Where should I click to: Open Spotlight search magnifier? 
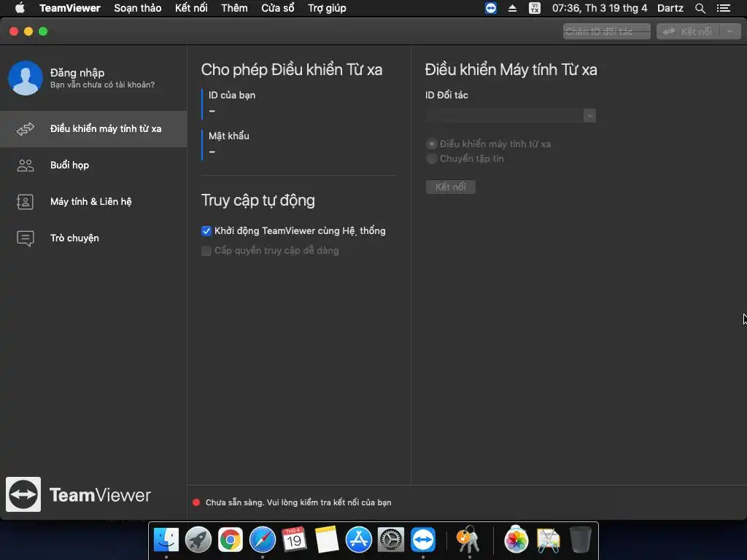point(700,8)
